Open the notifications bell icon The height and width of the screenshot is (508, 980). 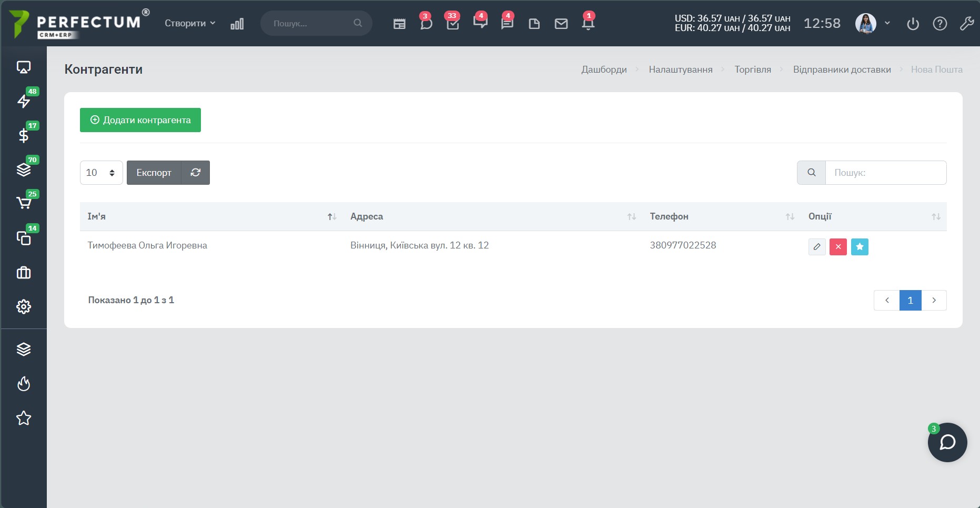point(588,23)
